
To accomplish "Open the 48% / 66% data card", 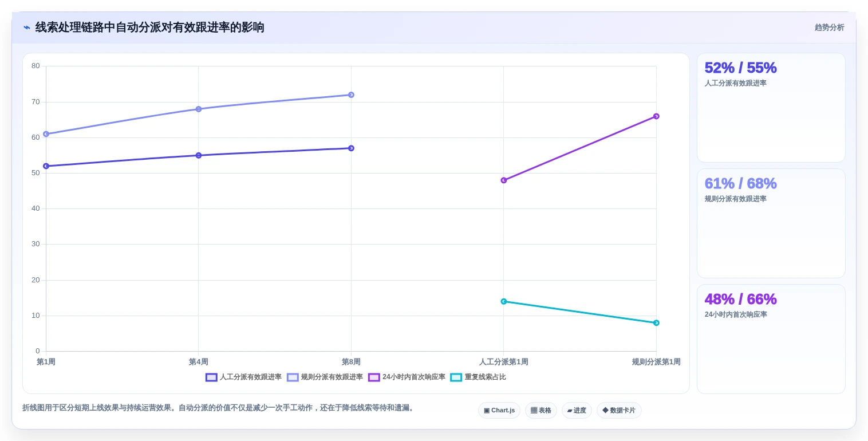I will point(771,339).
